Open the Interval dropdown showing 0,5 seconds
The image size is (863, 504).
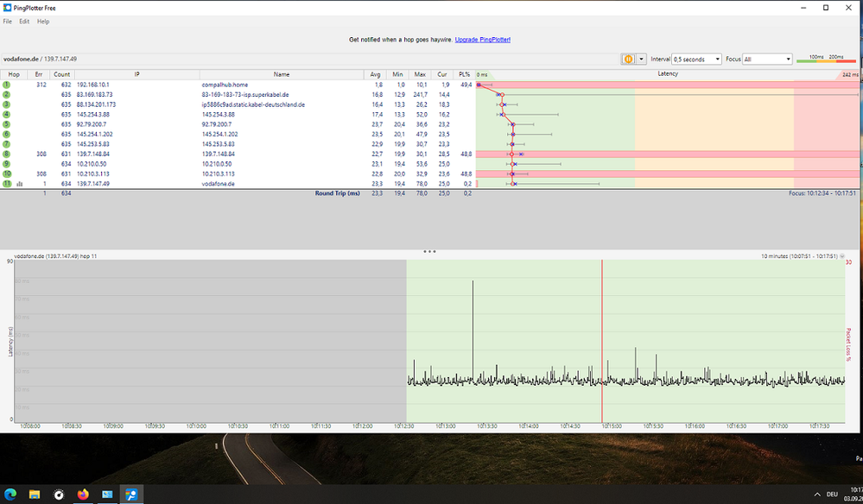[695, 60]
